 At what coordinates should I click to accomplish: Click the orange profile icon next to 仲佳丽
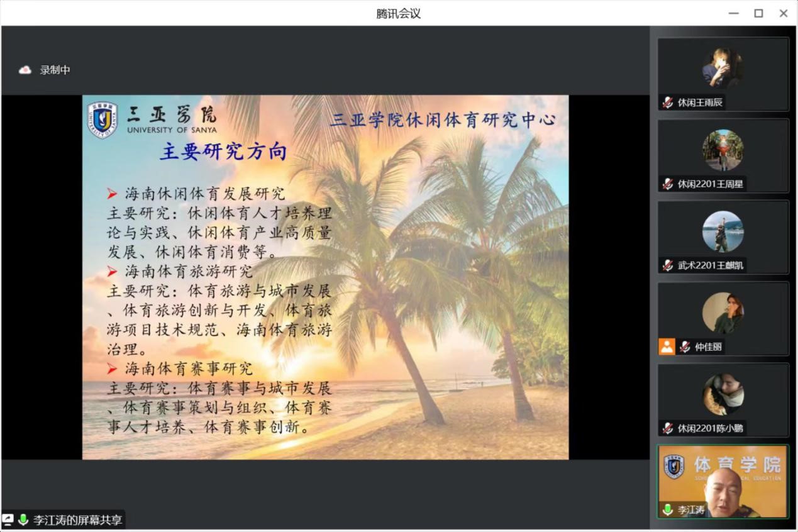coord(666,346)
